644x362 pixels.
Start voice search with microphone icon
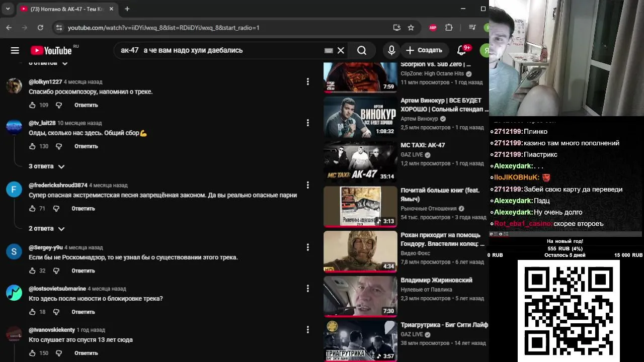tap(391, 50)
